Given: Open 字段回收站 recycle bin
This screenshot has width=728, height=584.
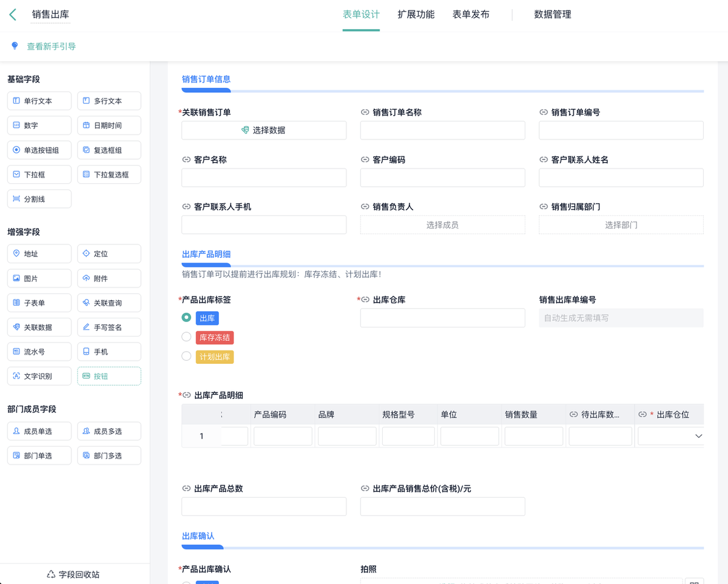Looking at the screenshot, I should click(73, 574).
